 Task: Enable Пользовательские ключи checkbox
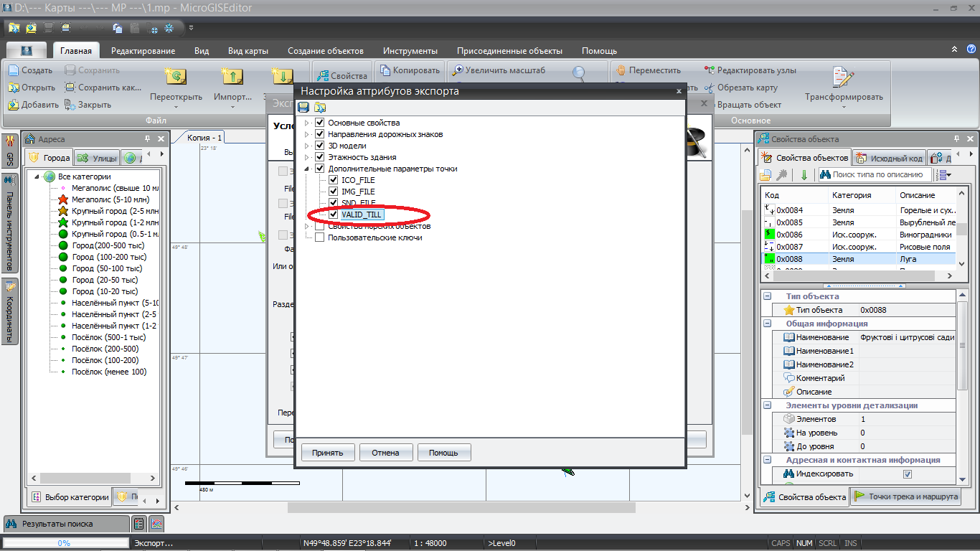tap(320, 237)
